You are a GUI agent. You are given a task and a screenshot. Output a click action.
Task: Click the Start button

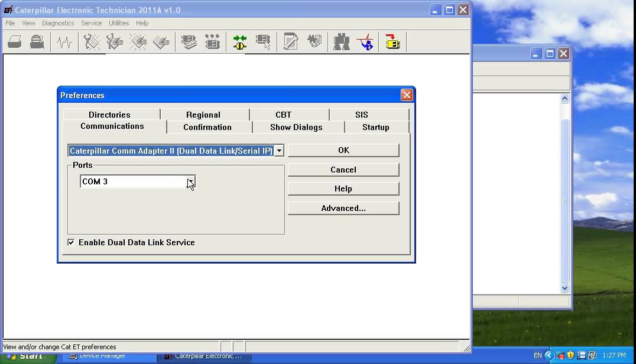point(29,357)
